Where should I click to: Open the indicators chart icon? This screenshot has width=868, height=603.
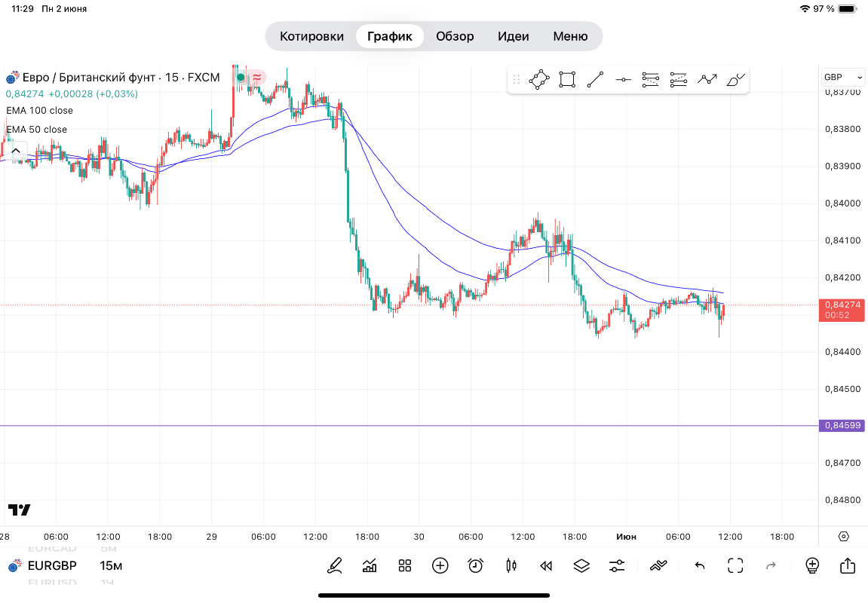[x=370, y=565]
